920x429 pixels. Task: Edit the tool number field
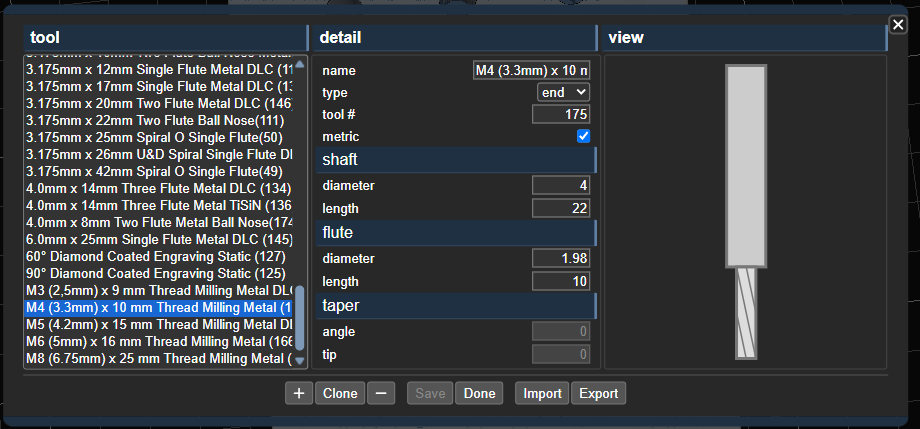tap(561, 114)
